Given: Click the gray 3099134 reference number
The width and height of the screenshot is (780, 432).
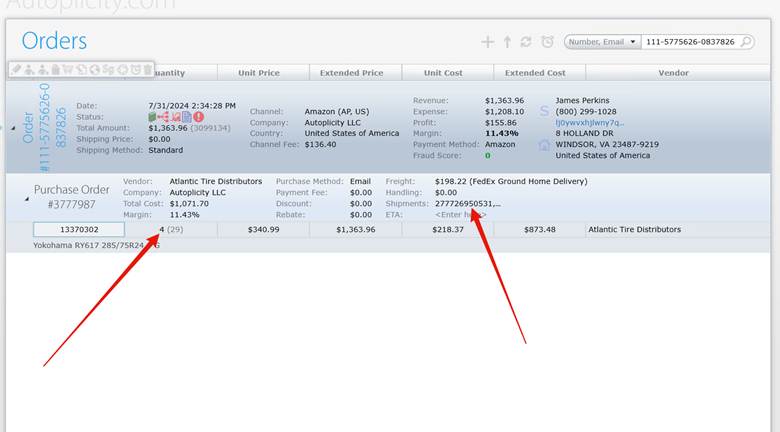Looking at the screenshot, I should (x=210, y=128).
